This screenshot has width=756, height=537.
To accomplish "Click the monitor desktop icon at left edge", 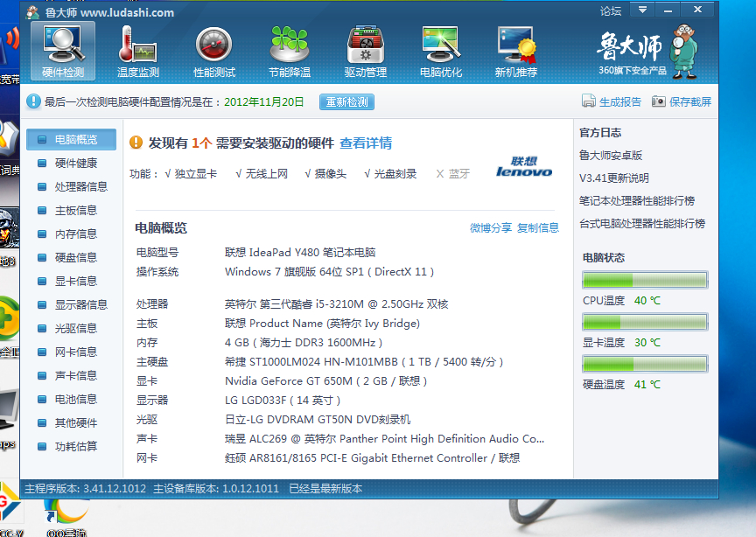I will coord(9,408).
